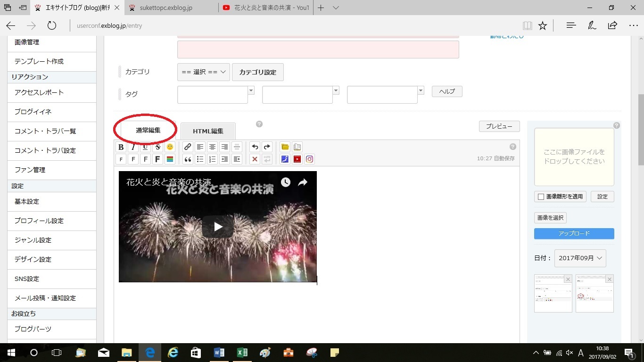Click help icon beside HTML編集 tab
This screenshot has height=362, width=644.
259,124
